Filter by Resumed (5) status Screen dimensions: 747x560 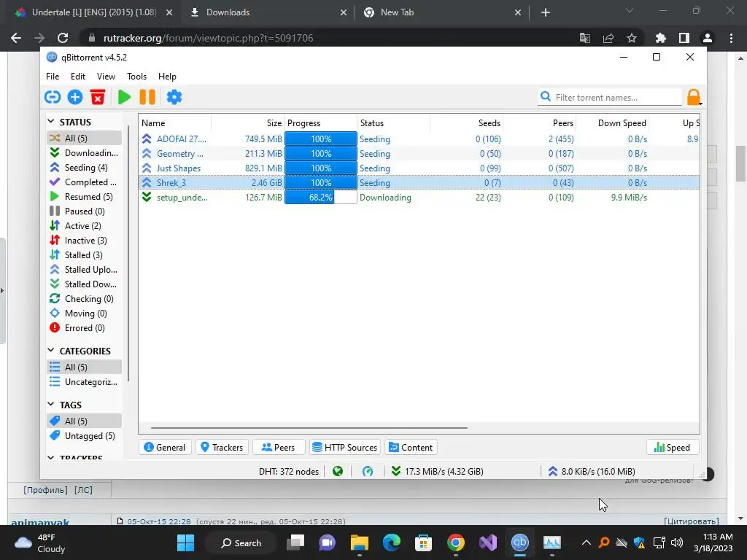pyautogui.click(x=84, y=197)
